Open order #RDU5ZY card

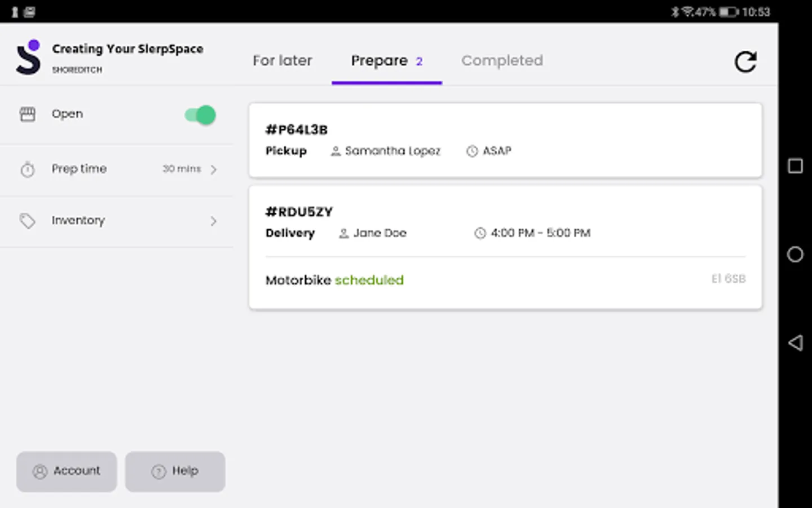coord(505,247)
